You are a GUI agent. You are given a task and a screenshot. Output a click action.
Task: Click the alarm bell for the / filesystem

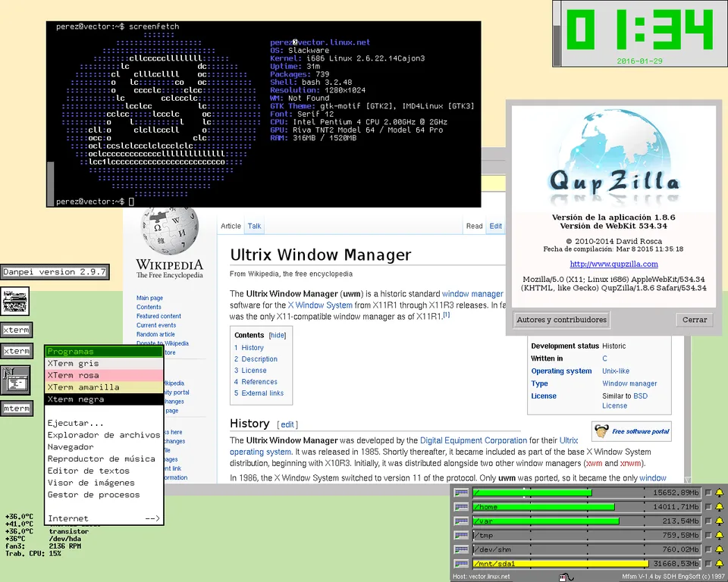click(719, 493)
